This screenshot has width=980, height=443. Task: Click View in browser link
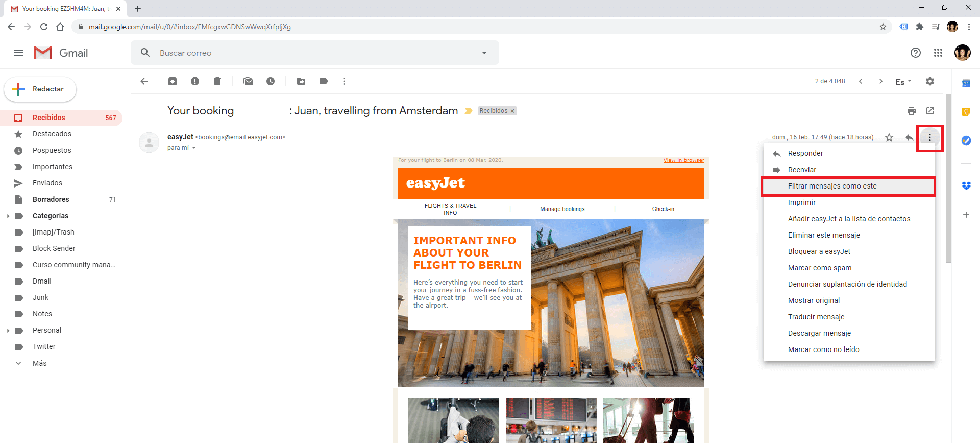point(683,160)
